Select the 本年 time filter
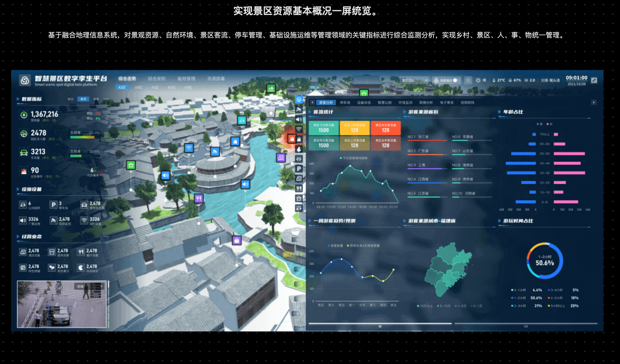The height and width of the screenshot is (364, 620). pyautogui.click(x=96, y=99)
